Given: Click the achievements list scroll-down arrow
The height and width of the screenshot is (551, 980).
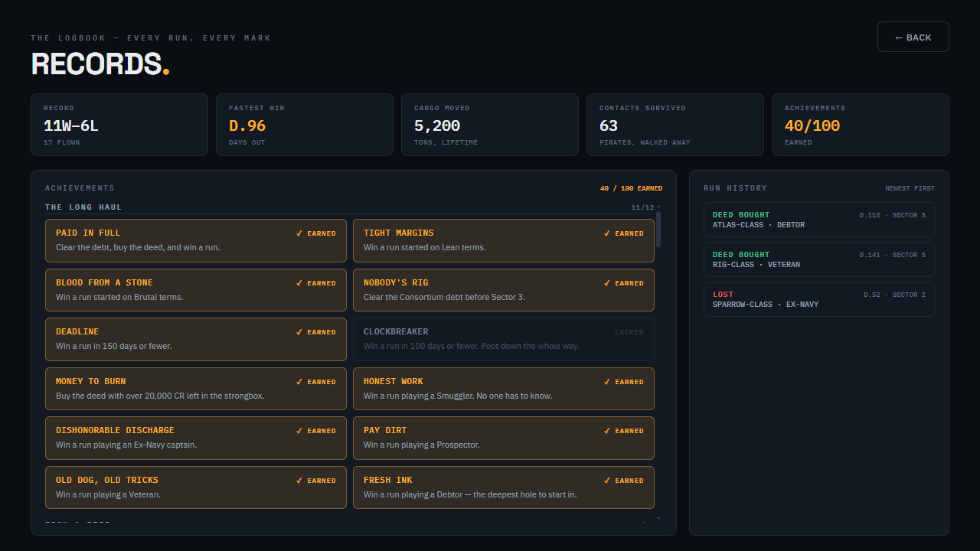Looking at the screenshot, I should (658, 518).
